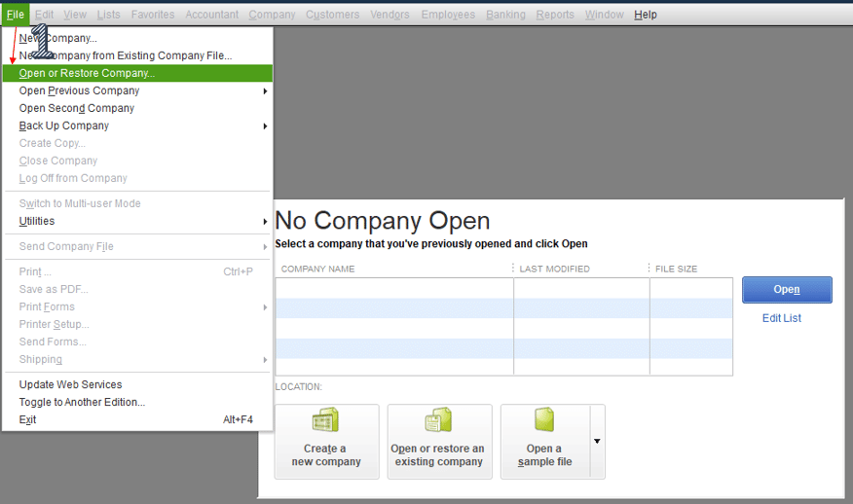The image size is (853, 504).
Task: Choose Open or Restore Company
Action: [137, 73]
